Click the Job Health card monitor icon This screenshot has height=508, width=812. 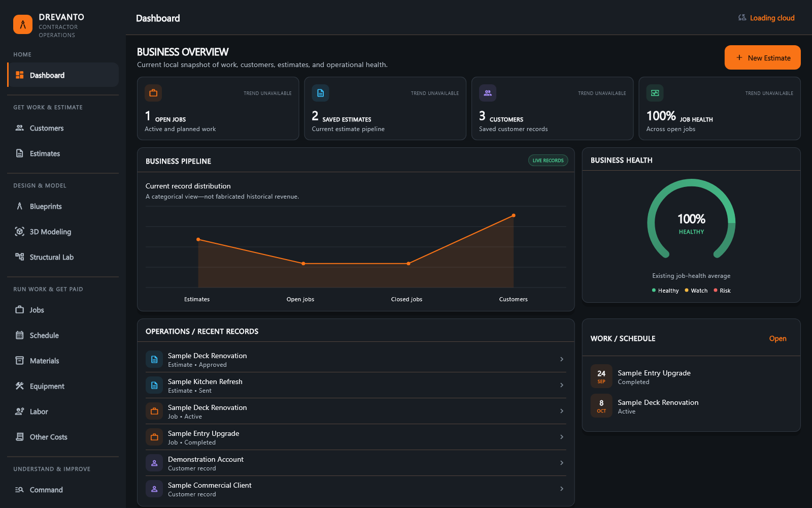[655, 93]
